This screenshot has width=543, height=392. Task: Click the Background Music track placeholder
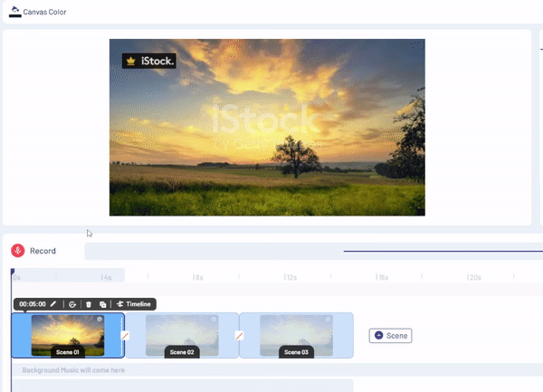click(x=277, y=370)
